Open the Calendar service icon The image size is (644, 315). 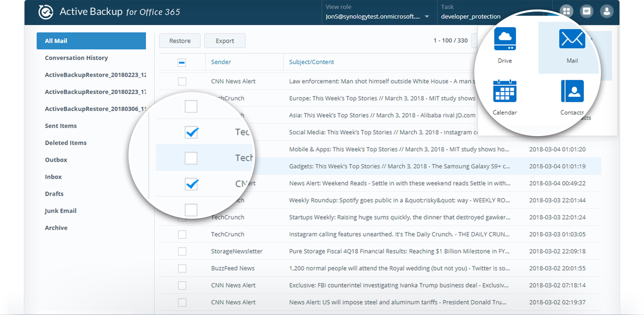(505, 91)
